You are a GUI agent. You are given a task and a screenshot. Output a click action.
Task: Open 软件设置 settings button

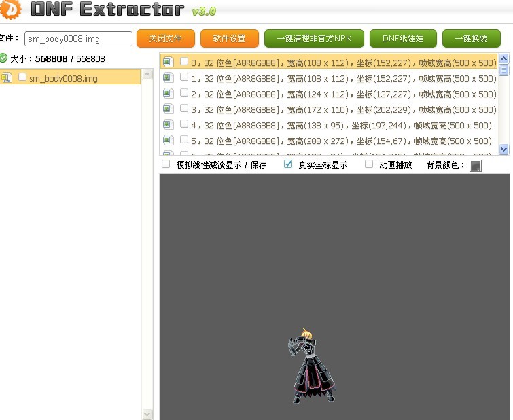coord(230,39)
